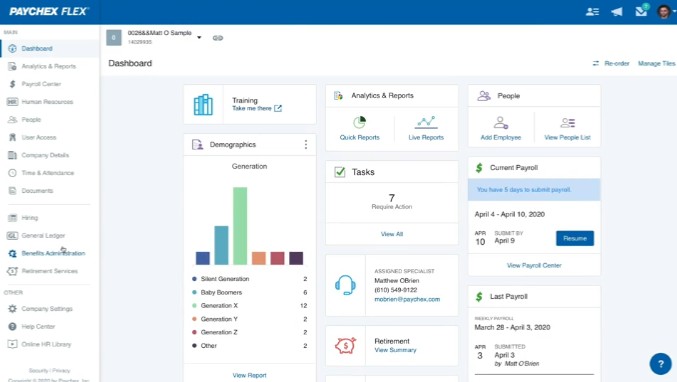Click the Re-order tiles link
The width and height of the screenshot is (677, 382).
pos(611,63)
